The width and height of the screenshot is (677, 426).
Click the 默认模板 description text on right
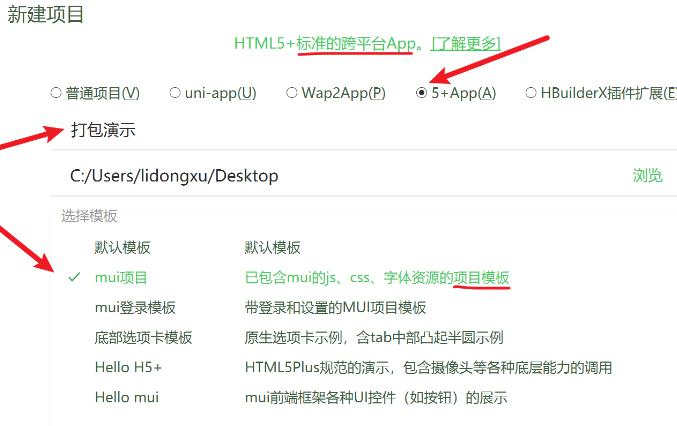click(x=272, y=248)
